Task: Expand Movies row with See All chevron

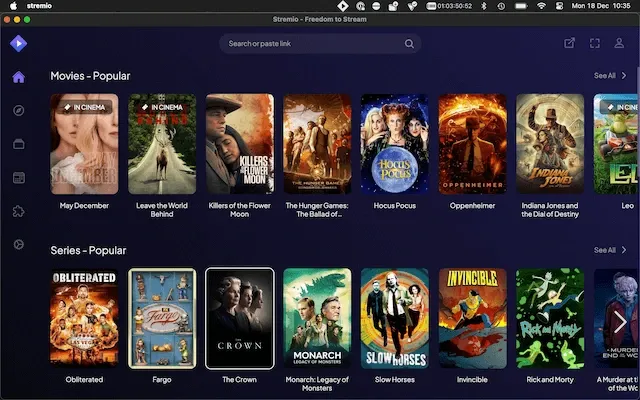Action: pyautogui.click(x=624, y=76)
